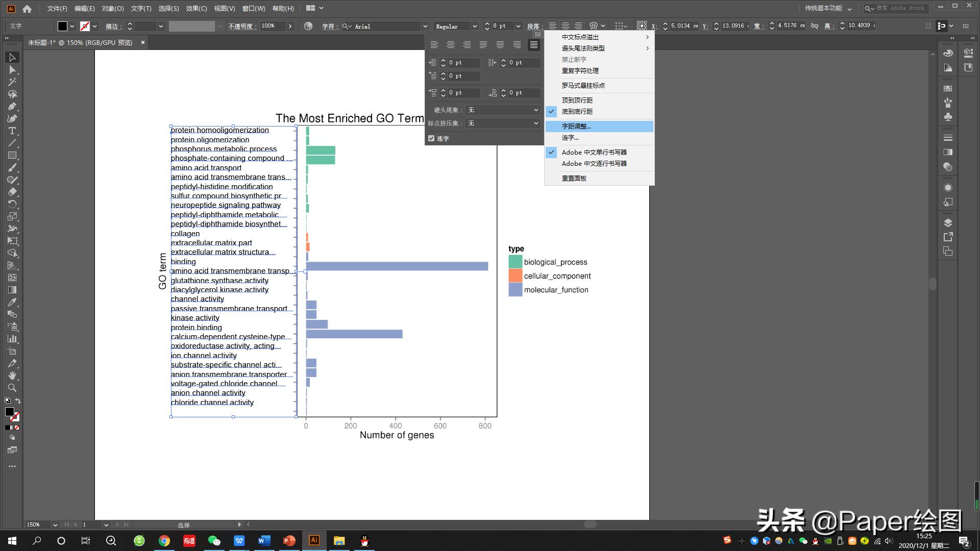Click the opacity 100% input field
The width and height of the screenshot is (980, 551).
point(273,26)
